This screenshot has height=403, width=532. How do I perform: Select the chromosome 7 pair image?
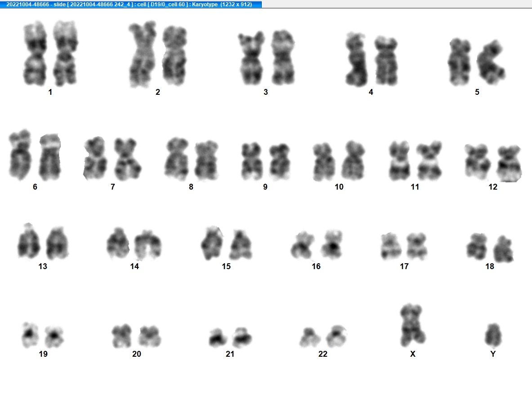point(112,158)
